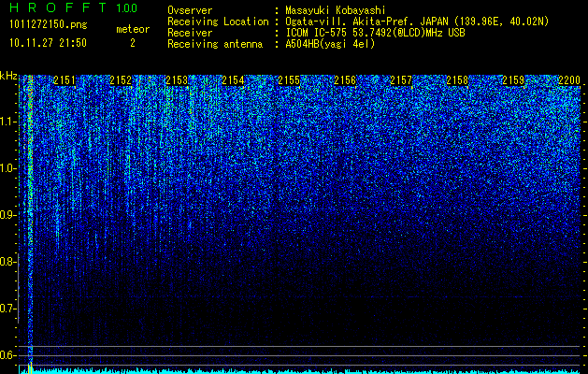Click the Receiving antenna label
This screenshot has height=374, width=588.
pyautogui.click(x=215, y=44)
